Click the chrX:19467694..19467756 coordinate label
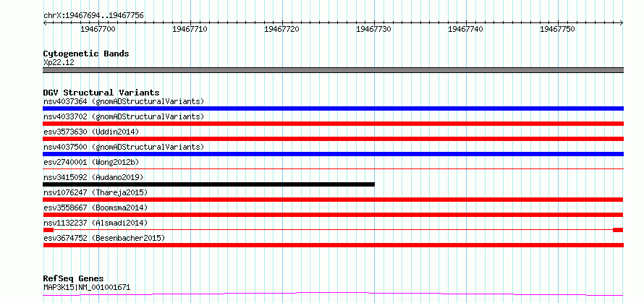Screen dimensions: 644x303 (x=93, y=16)
